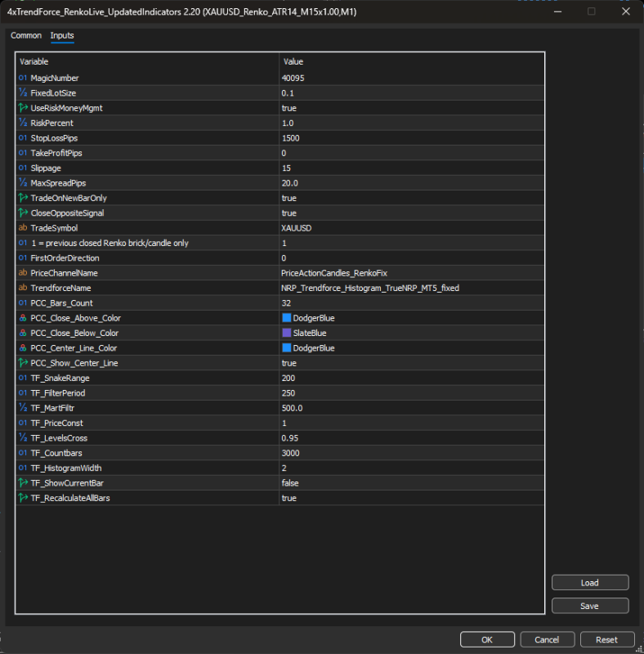The width and height of the screenshot is (644, 654).
Task: Reset inputs with the Reset button
Action: [x=607, y=639]
